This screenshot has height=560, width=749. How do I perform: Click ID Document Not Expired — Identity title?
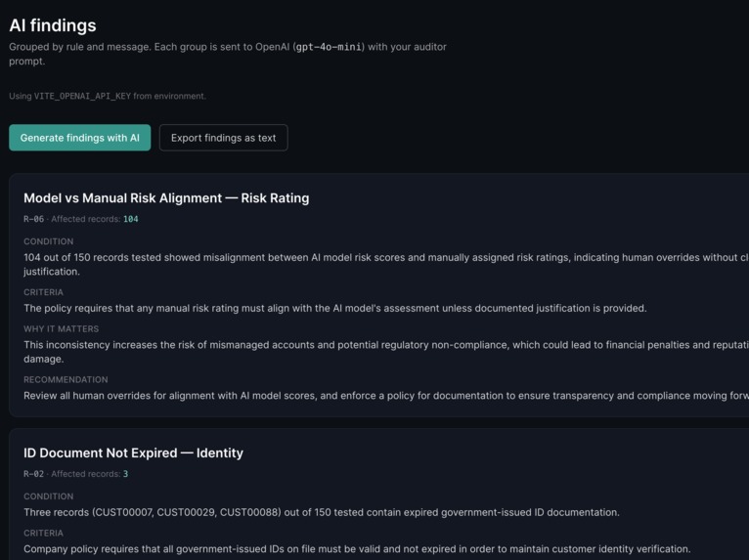click(133, 453)
